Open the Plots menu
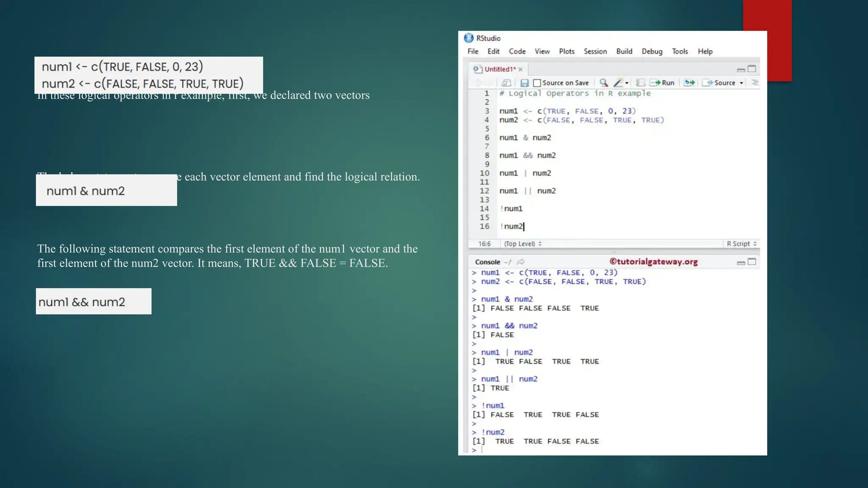This screenshot has height=488, width=868. click(x=566, y=51)
